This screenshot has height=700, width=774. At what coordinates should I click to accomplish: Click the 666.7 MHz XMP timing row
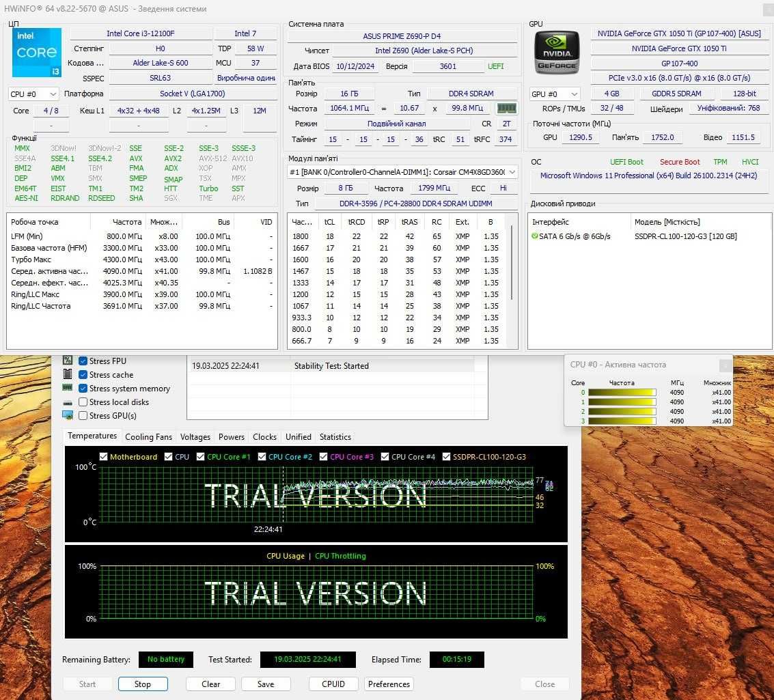399,341
